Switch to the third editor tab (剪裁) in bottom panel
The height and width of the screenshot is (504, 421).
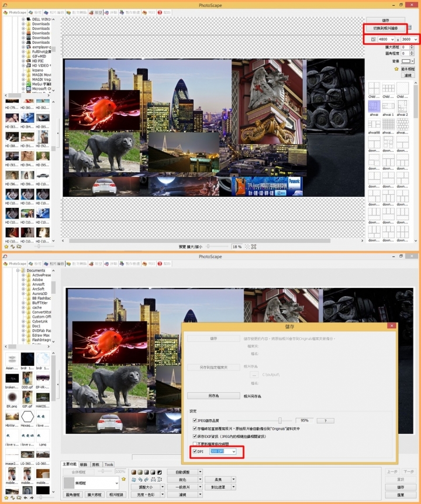96,464
